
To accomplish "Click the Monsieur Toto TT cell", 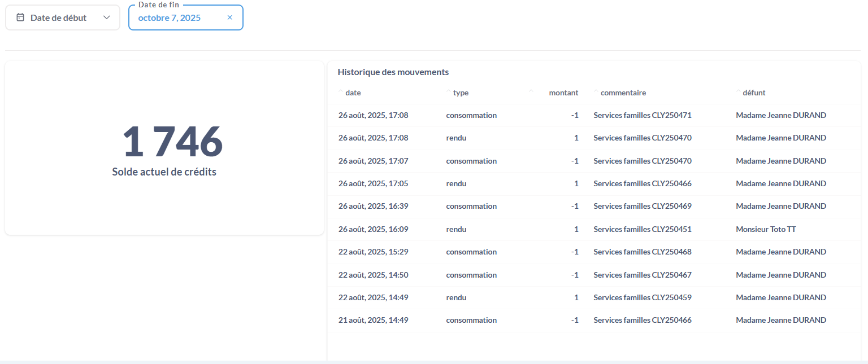I will (766, 229).
